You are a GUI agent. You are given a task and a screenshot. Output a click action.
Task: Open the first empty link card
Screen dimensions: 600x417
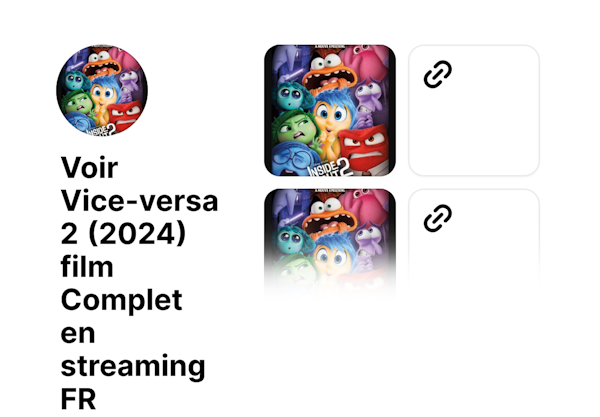click(x=474, y=111)
